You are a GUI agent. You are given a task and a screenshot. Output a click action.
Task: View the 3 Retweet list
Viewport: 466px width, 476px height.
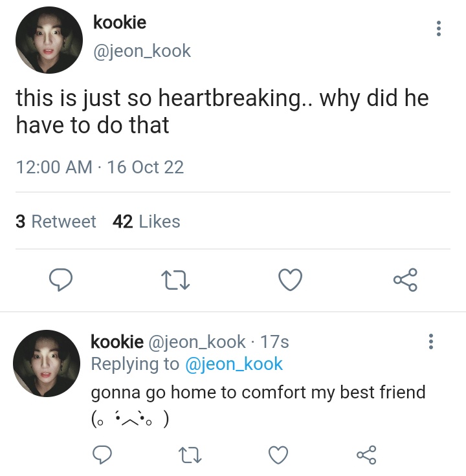[x=56, y=221]
